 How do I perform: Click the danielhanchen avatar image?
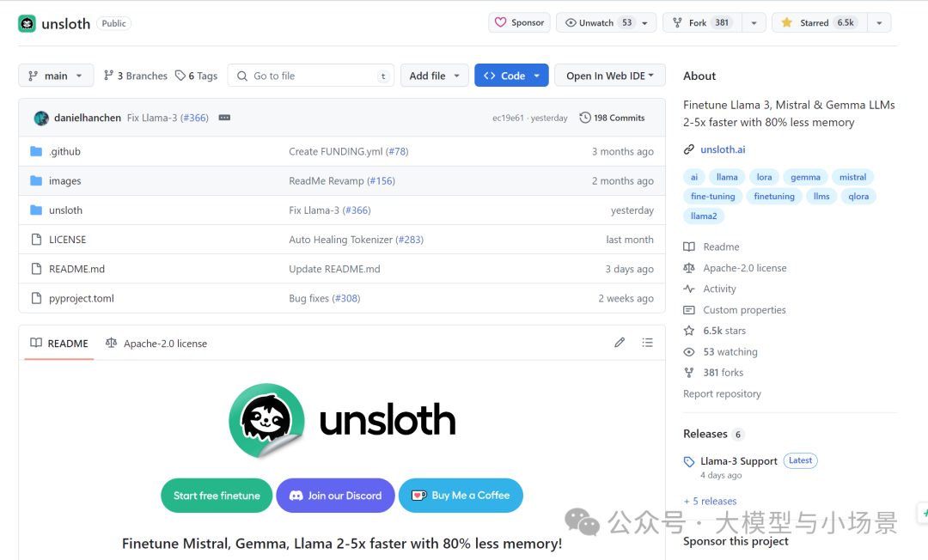(41, 118)
